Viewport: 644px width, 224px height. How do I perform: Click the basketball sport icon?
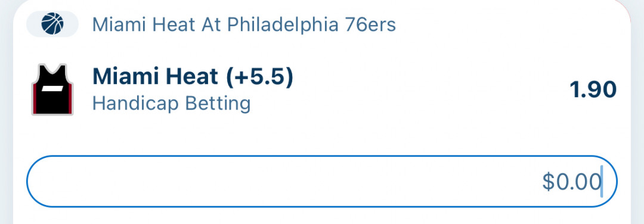(52, 24)
